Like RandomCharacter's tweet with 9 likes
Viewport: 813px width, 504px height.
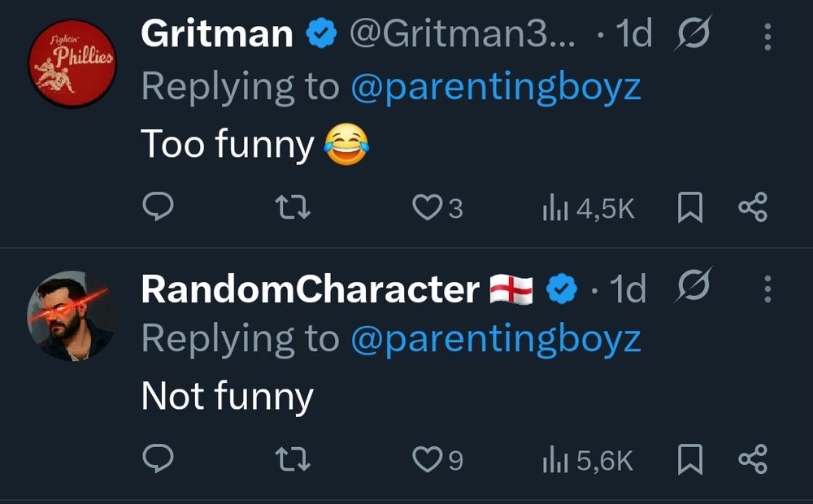click(426, 460)
